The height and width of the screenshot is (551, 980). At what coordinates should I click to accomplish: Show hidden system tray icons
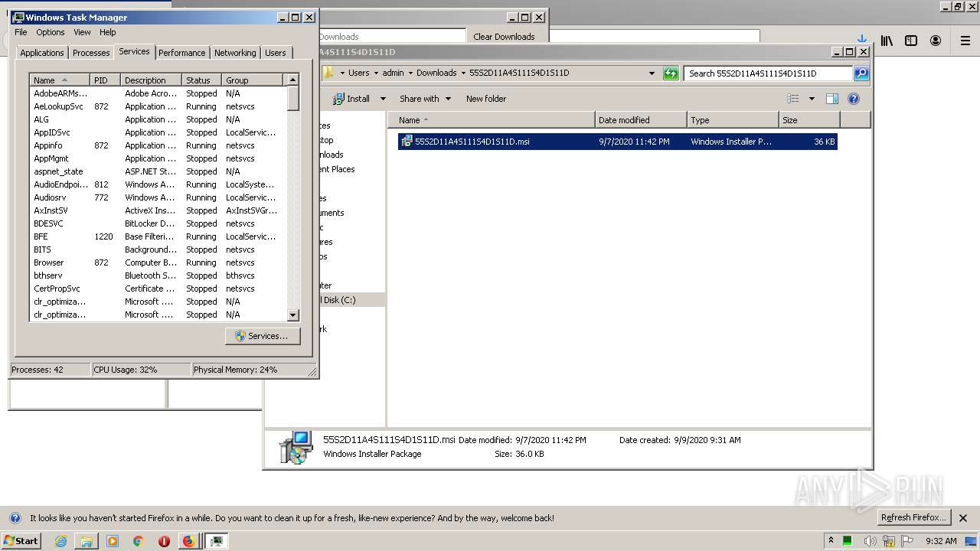[831, 541]
